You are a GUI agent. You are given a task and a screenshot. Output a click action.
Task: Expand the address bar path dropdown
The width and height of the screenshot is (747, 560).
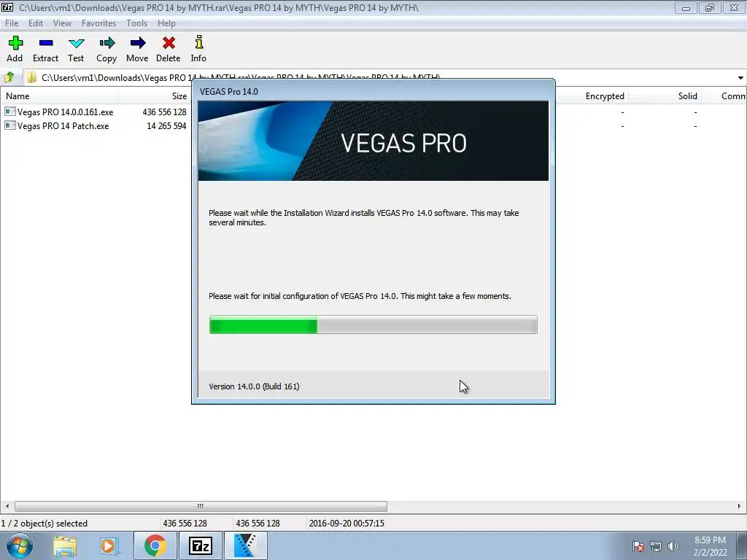pyautogui.click(x=740, y=77)
